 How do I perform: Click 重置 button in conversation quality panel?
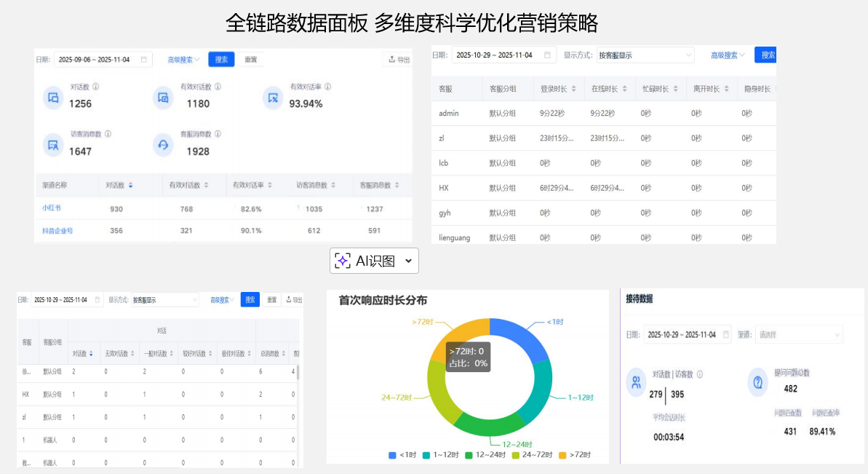coord(272,299)
